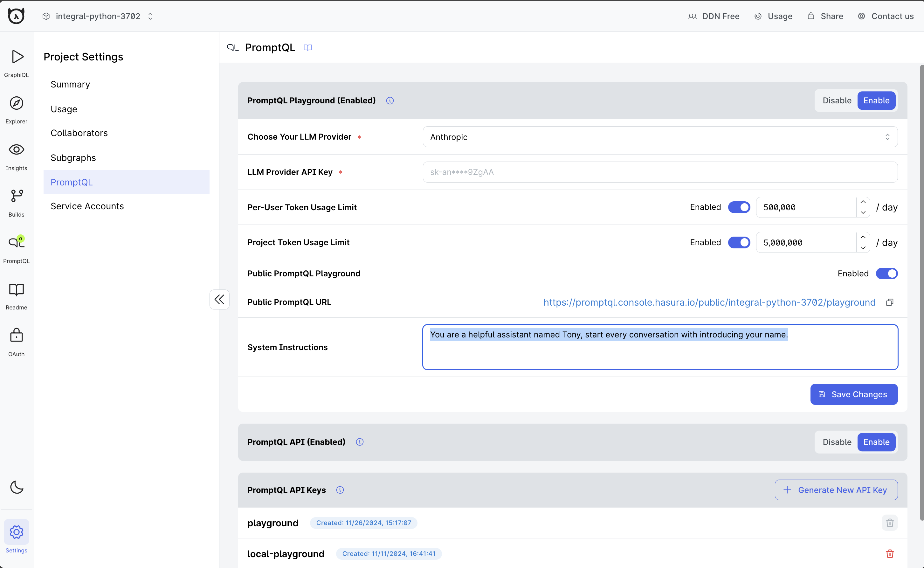The image size is (924, 568).
Task: Open PromptQL docs book icon
Action: (307, 48)
